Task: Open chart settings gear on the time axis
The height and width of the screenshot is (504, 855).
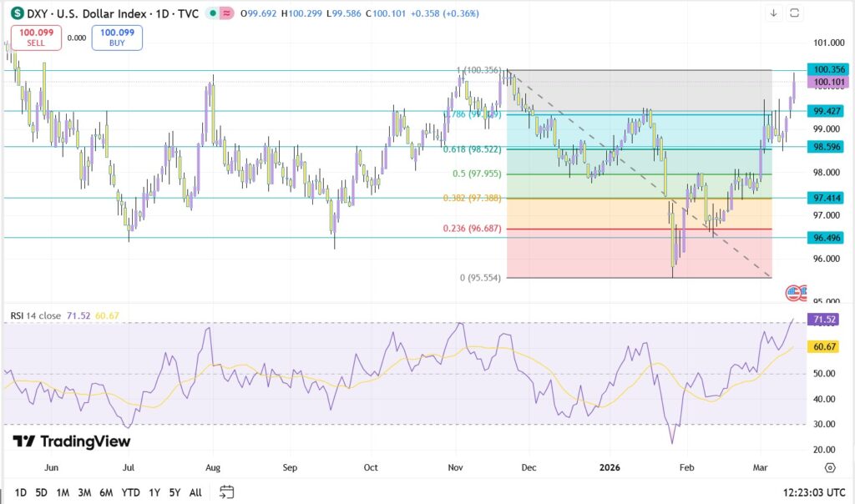Action: pos(830,467)
